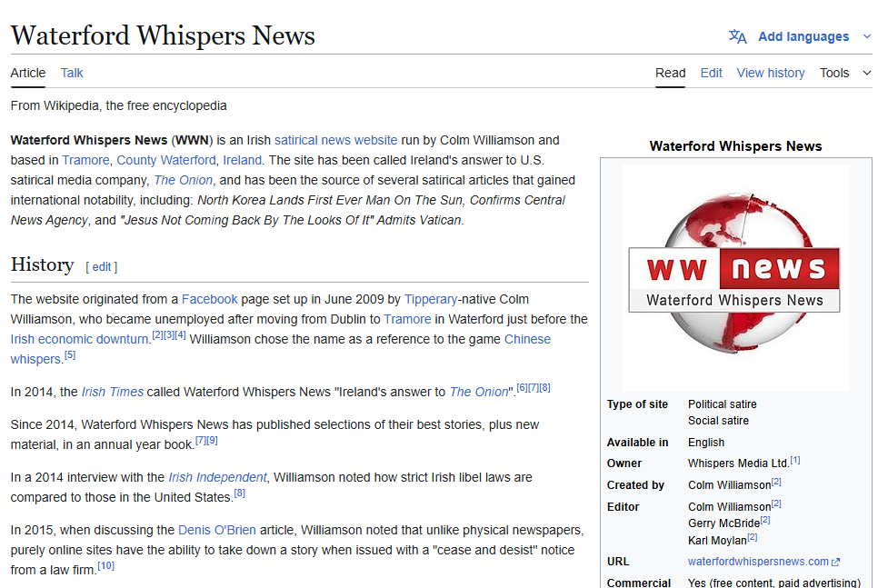
Task: Select the Article tab
Action: click(x=28, y=73)
